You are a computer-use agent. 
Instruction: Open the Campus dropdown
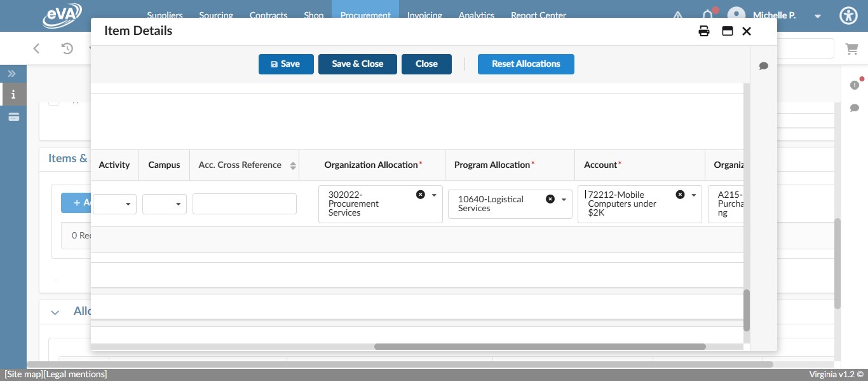coord(165,204)
